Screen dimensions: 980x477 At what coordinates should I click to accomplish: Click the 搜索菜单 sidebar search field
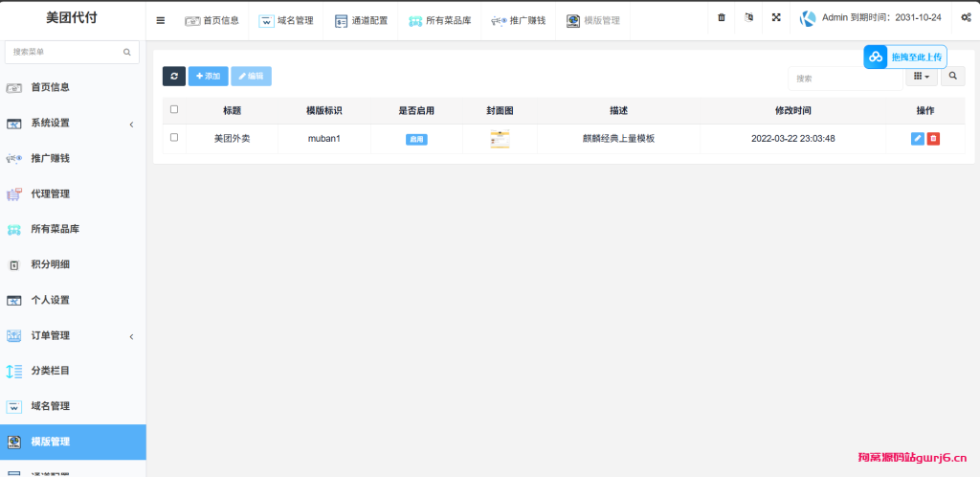[72, 53]
